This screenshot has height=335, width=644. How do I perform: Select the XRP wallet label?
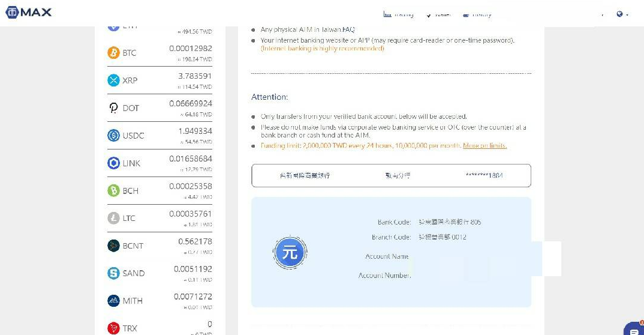click(130, 80)
